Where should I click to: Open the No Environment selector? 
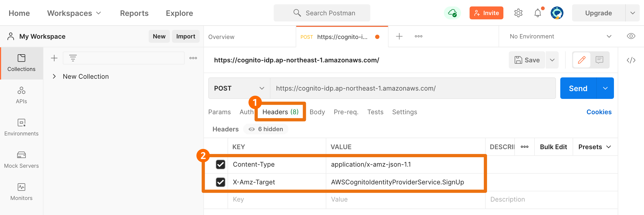(x=560, y=36)
